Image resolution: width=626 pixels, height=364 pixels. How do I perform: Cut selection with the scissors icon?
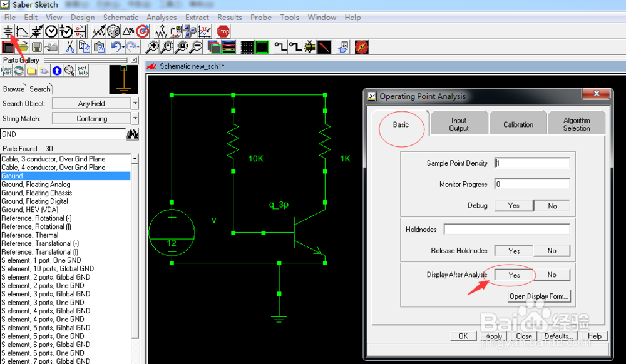tap(70, 47)
